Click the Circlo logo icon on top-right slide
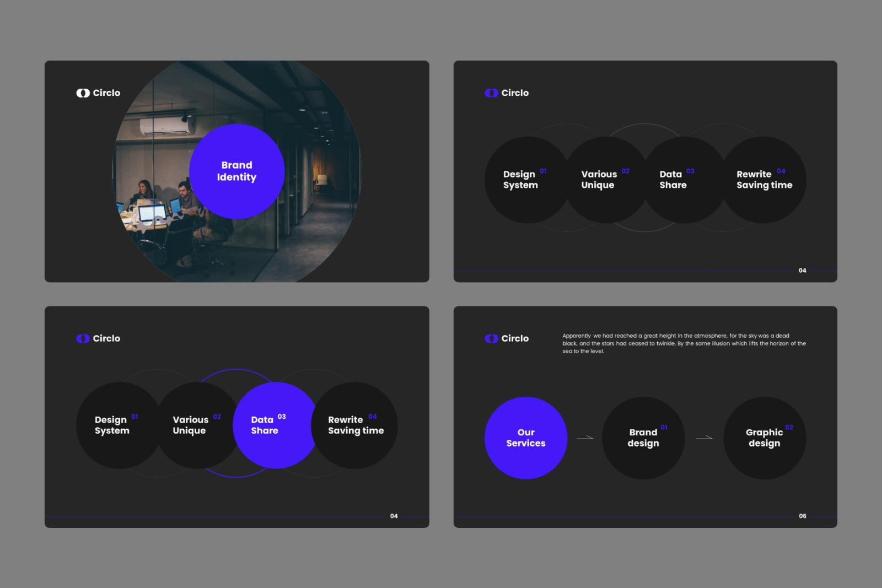 [x=492, y=93]
